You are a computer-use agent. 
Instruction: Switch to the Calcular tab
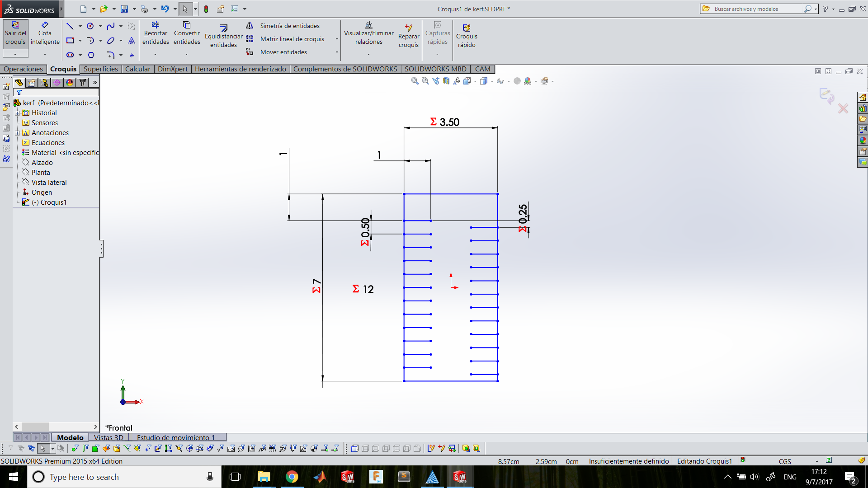137,69
